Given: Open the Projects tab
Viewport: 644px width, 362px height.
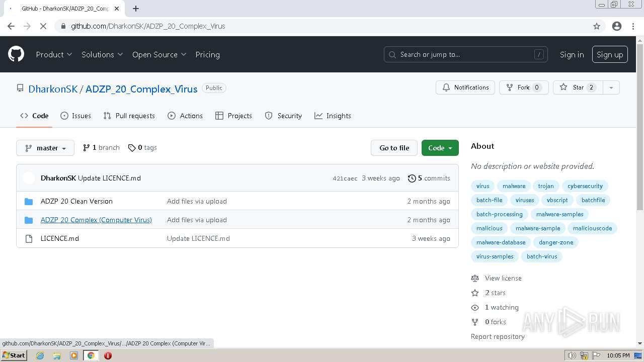Looking at the screenshot, I should click(x=233, y=116).
